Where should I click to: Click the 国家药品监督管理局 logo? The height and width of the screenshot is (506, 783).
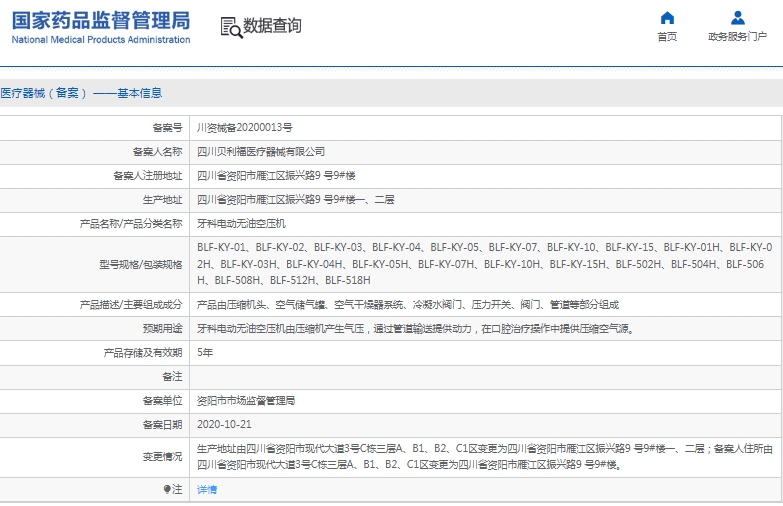(101, 20)
